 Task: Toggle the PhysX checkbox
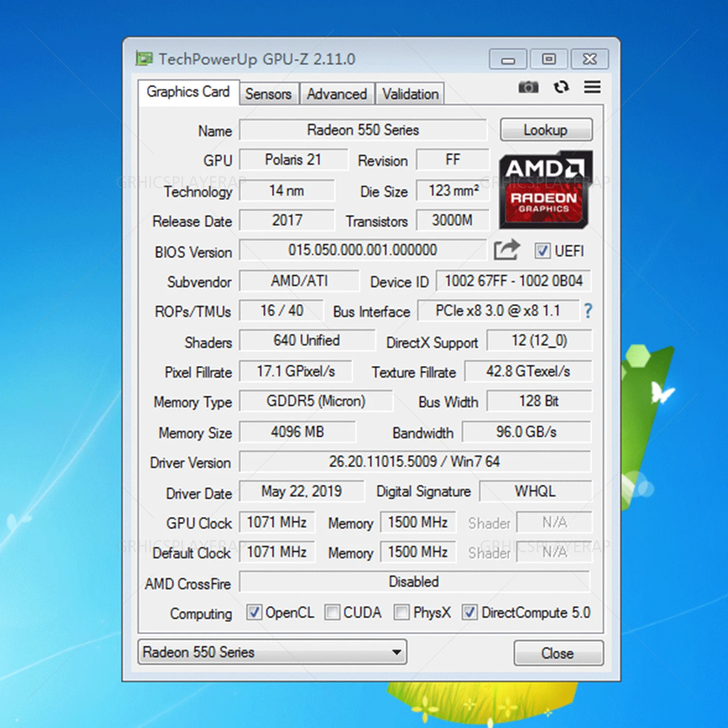(x=401, y=612)
